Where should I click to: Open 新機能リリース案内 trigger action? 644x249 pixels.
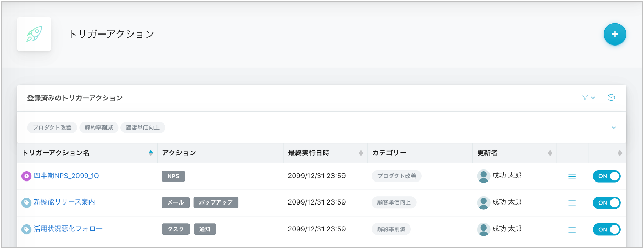click(64, 202)
